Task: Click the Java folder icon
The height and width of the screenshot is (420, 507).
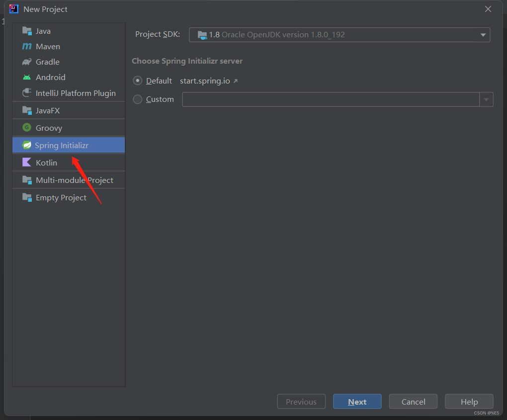Action: tap(27, 31)
